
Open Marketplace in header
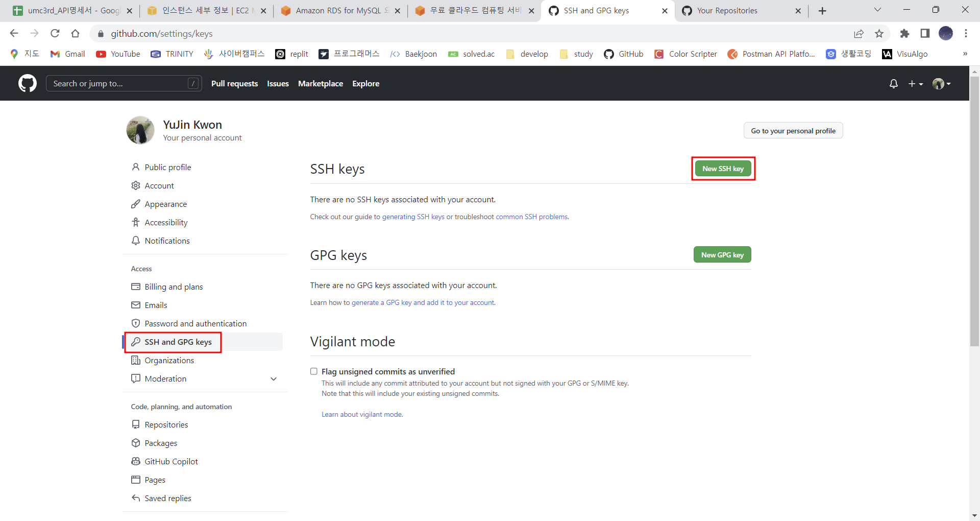pyautogui.click(x=321, y=84)
